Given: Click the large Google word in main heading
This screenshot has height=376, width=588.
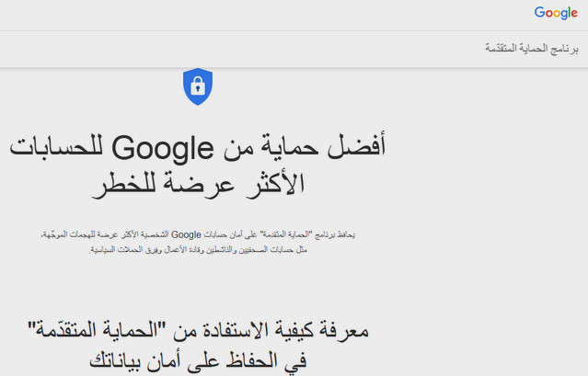Looking at the screenshot, I should click(x=162, y=149).
